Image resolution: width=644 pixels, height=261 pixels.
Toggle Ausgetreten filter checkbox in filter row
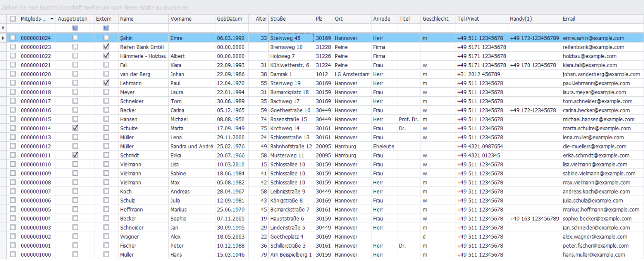(x=75, y=28)
